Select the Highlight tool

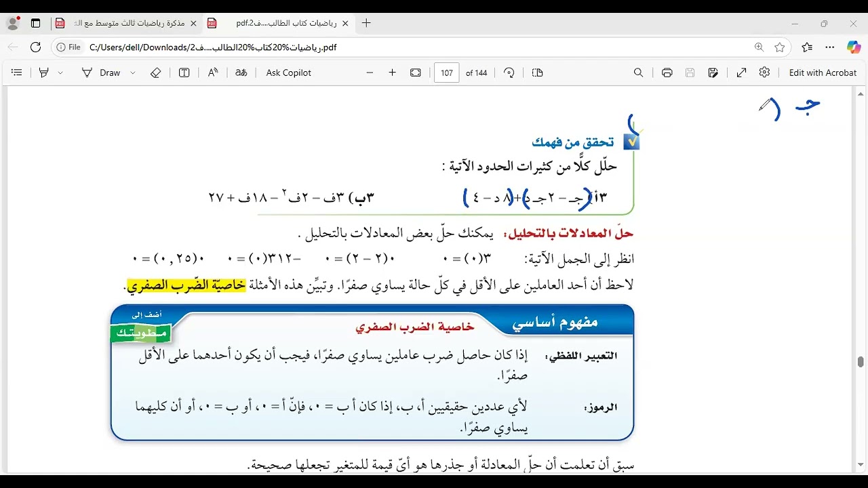(44, 73)
